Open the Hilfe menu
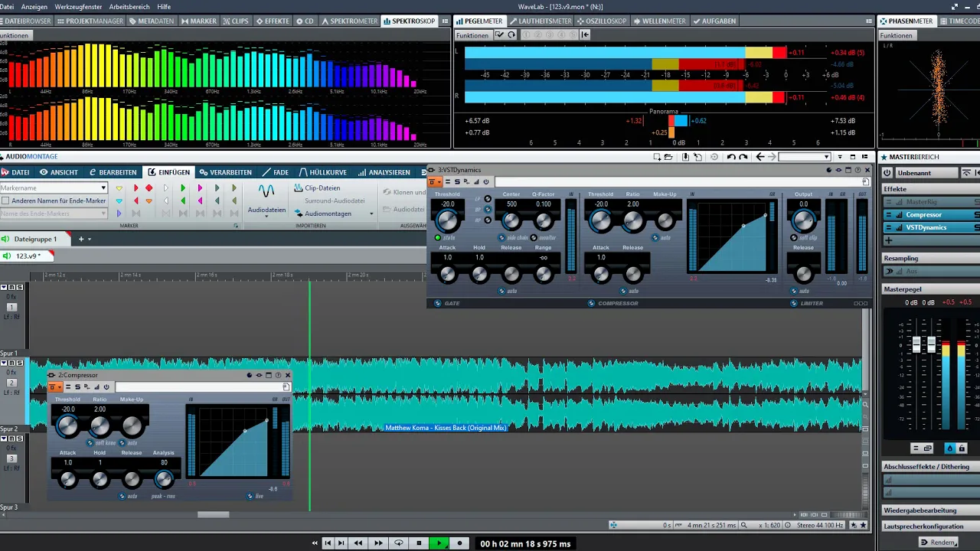The width and height of the screenshot is (980, 551). 164,6
